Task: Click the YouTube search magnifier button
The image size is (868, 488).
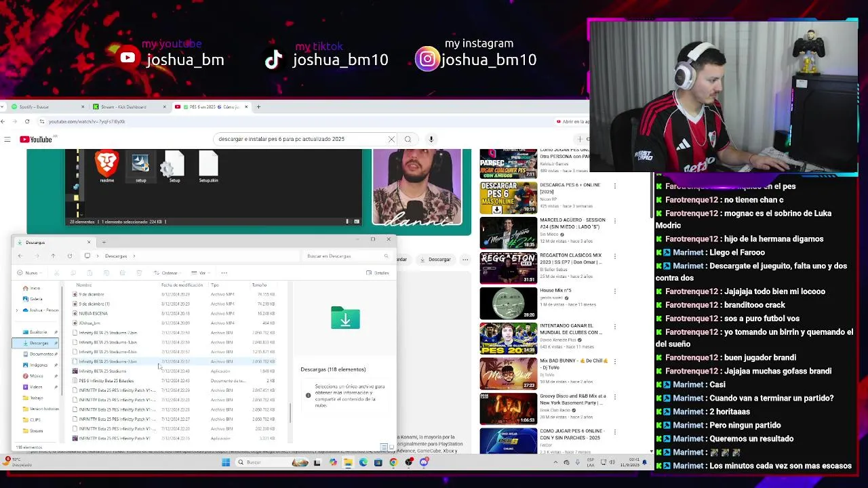Action: 408,139
